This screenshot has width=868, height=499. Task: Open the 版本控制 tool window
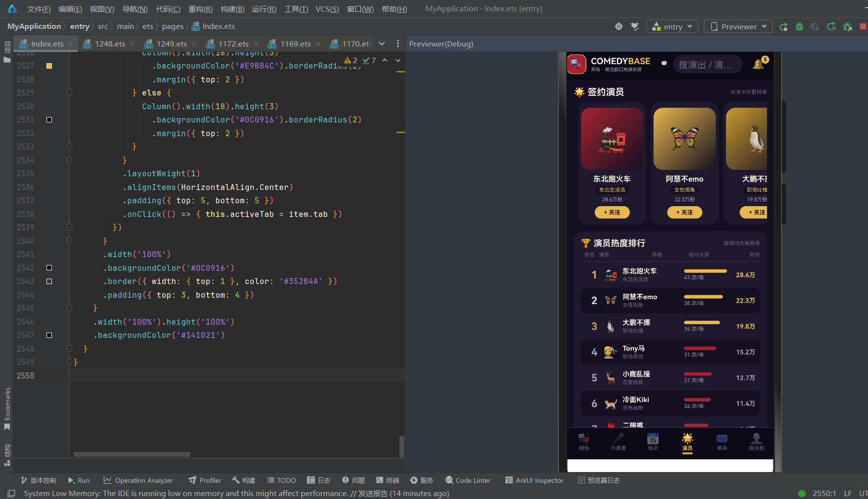pyautogui.click(x=38, y=480)
